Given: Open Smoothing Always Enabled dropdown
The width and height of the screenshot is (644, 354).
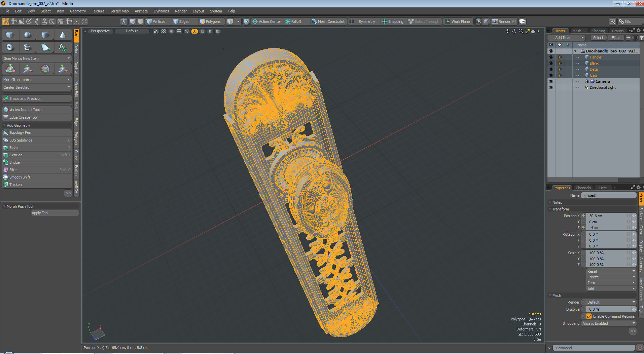Looking at the screenshot, I should tap(609, 323).
